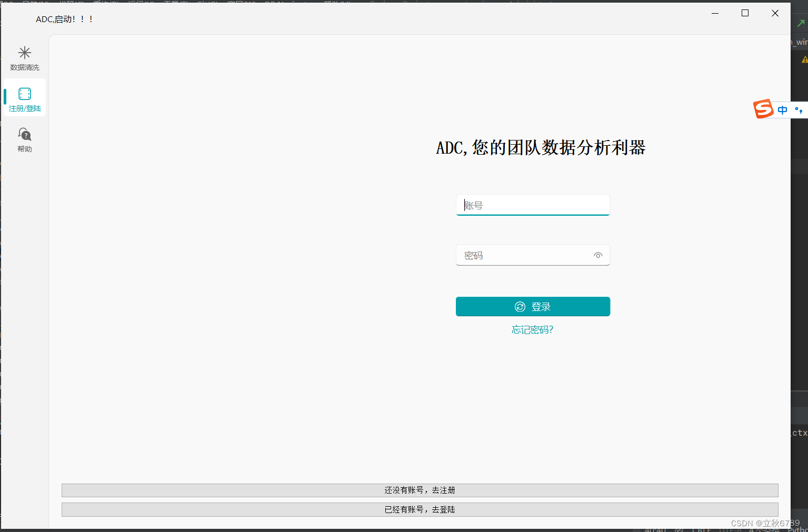Switch to the _win editor tab on right edge

click(x=799, y=42)
